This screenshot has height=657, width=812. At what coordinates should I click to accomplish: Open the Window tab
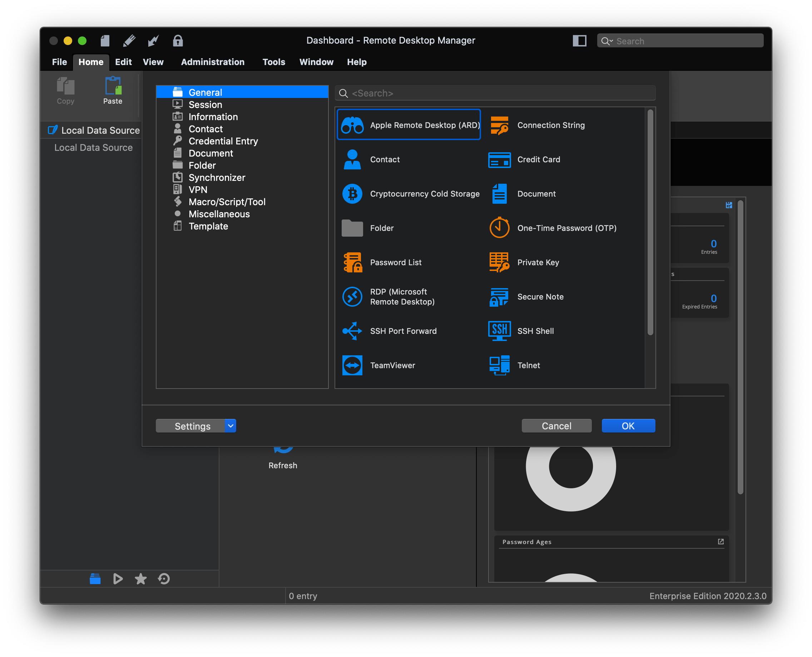coord(316,62)
